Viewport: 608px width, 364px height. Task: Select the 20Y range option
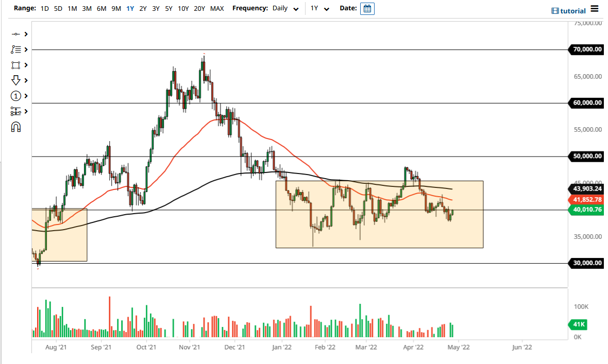tap(199, 8)
